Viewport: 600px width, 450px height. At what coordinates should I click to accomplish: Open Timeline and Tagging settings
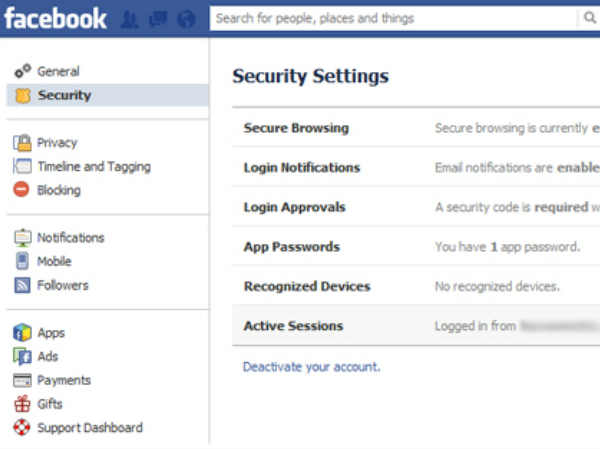[93, 167]
